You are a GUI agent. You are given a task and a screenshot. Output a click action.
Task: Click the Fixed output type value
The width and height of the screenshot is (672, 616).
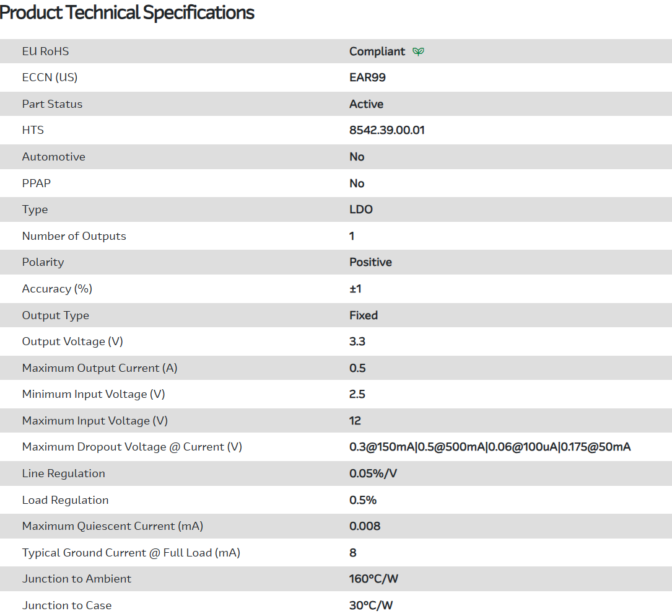coord(363,315)
